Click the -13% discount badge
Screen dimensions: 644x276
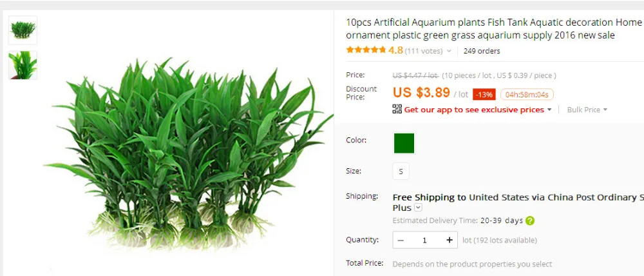[484, 95]
